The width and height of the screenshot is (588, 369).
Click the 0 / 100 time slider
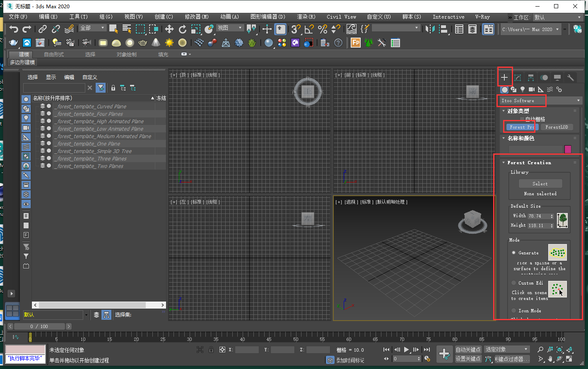39,326
